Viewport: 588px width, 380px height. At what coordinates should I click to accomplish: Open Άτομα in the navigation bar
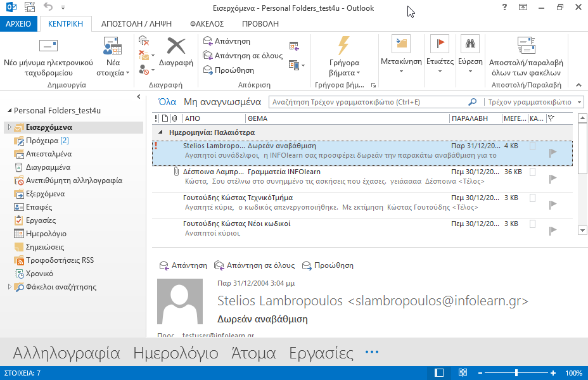point(253,353)
